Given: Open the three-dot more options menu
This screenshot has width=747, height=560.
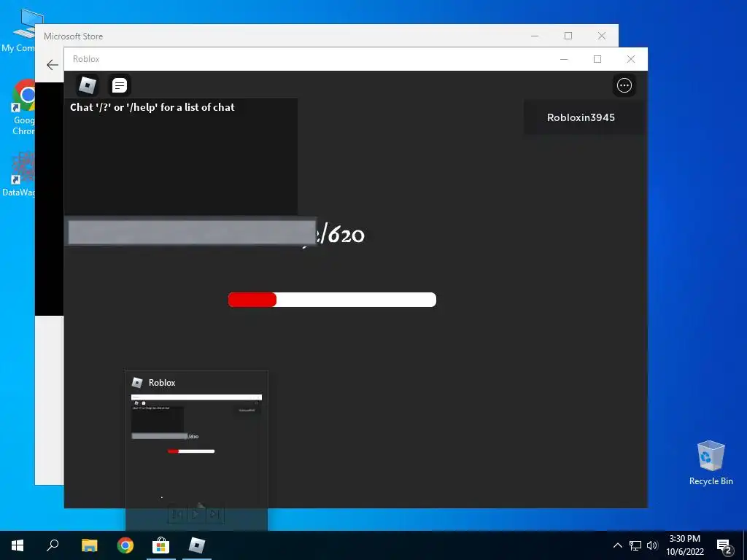Looking at the screenshot, I should 624,85.
